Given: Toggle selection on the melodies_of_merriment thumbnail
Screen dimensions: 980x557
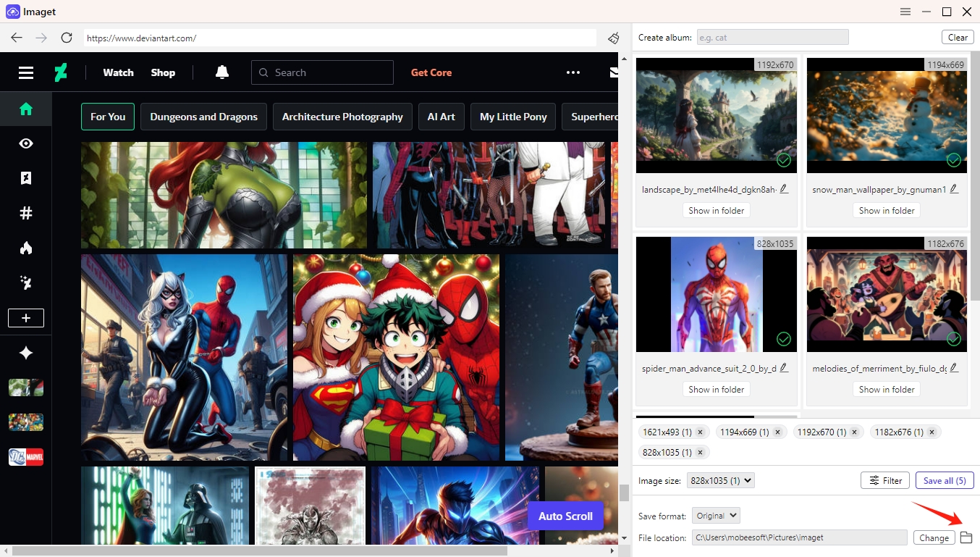Looking at the screenshot, I should coord(954,339).
